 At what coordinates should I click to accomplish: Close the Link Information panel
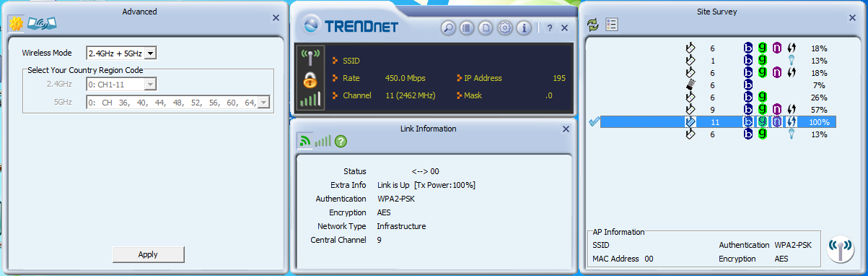(x=566, y=129)
